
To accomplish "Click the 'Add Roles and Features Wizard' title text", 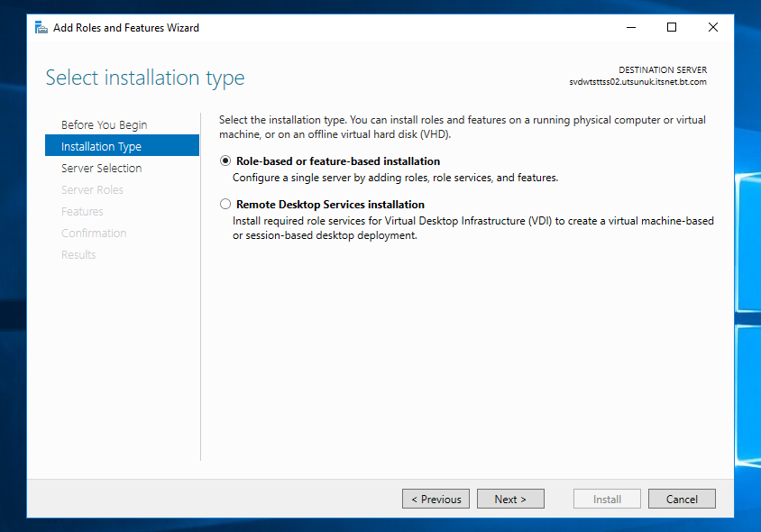I will (x=126, y=28).
